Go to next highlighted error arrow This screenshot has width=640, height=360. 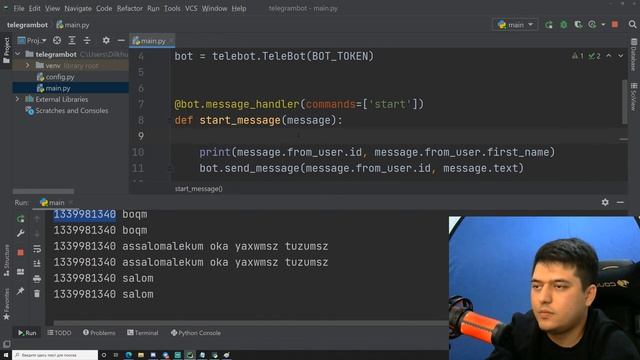(620, 56)
